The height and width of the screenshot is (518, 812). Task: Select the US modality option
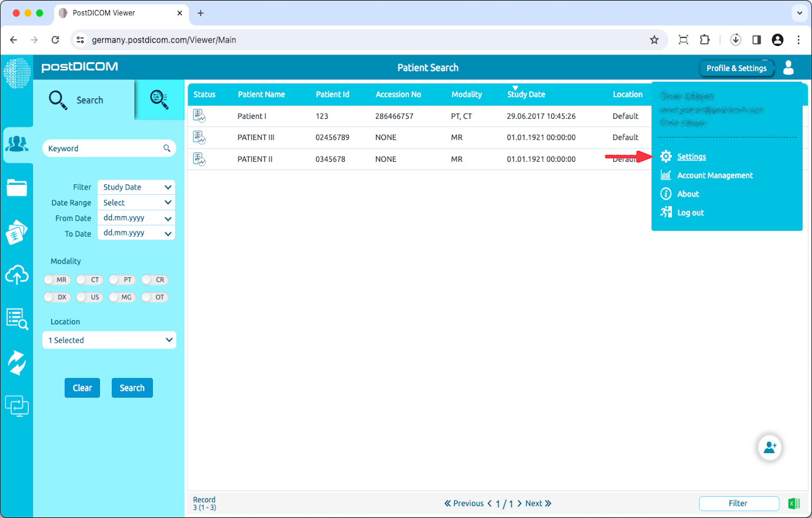[x=89, y=297]
